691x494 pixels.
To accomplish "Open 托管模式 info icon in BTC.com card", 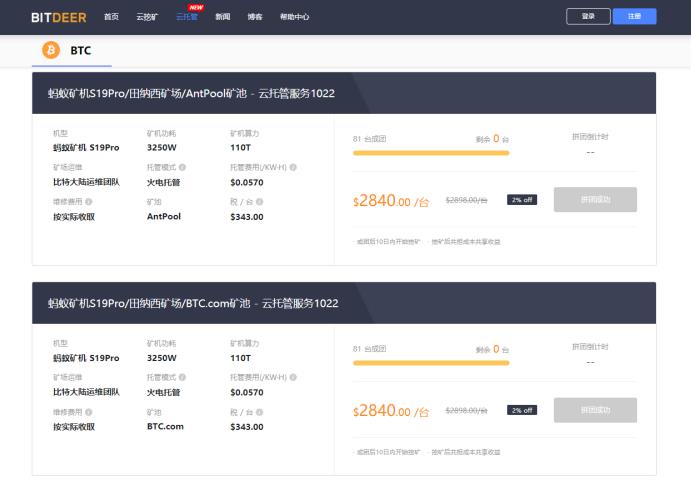I will 182,377.
